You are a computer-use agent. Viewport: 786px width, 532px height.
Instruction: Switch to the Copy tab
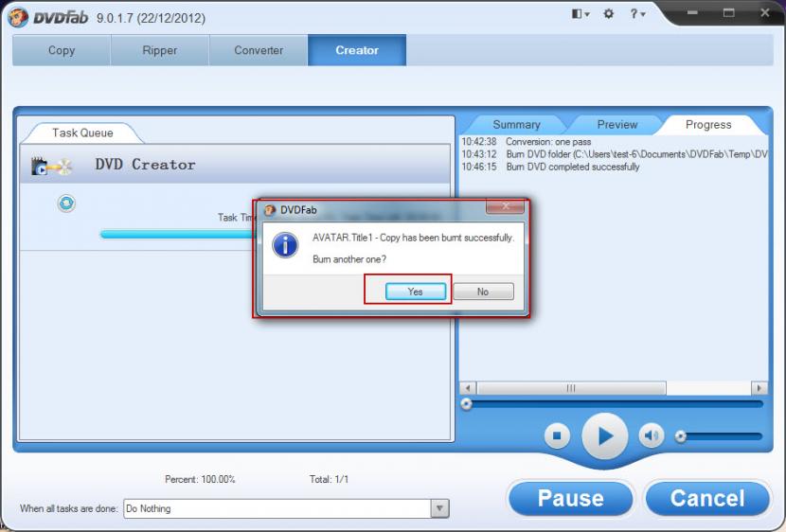(62, 50)
